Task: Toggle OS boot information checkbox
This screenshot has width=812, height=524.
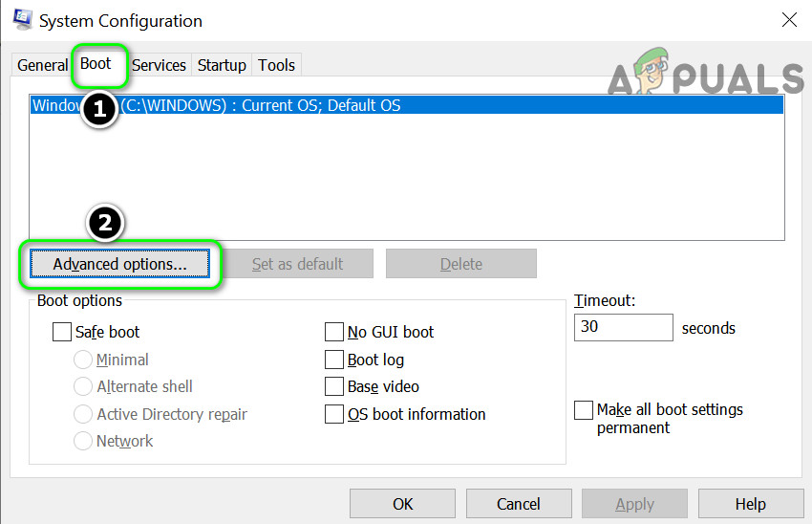Action: point(334,415)
